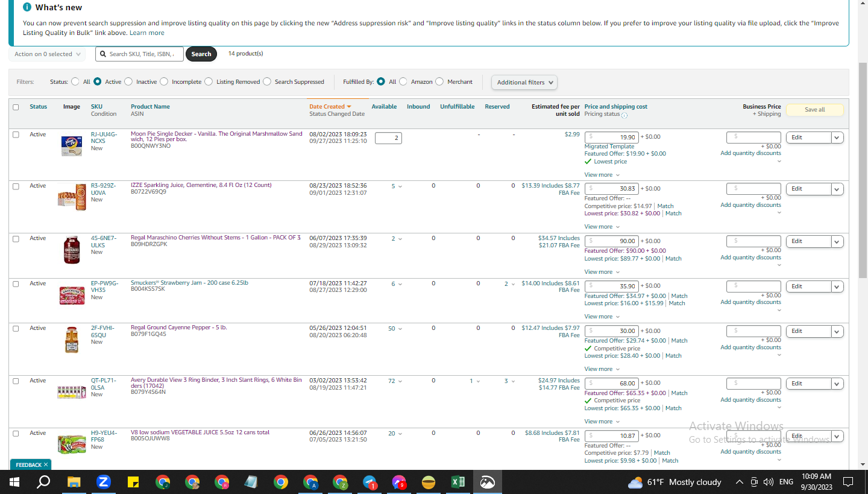
Task: Open File Explorer from the taskbar
Action: pyautogui.click(x=74, y=482)
